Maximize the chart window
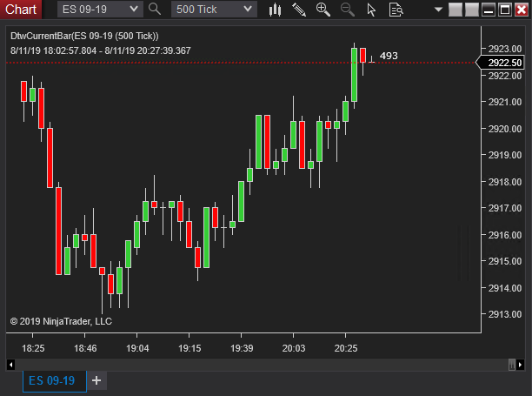 tap(505, 10)
